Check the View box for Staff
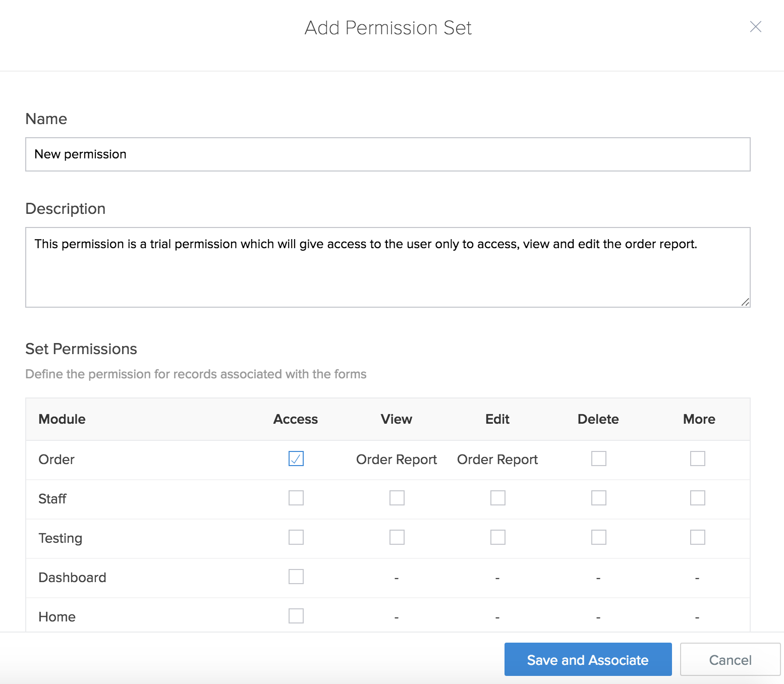Image resolution: width=784 pixels, height=684 pixels. (397, 498)
